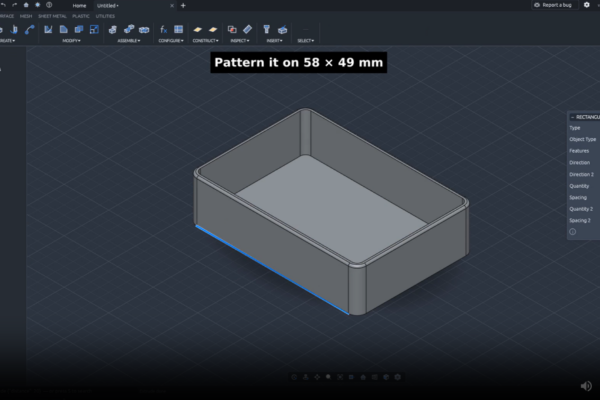Click the Report a bug button

click(553, 5)
